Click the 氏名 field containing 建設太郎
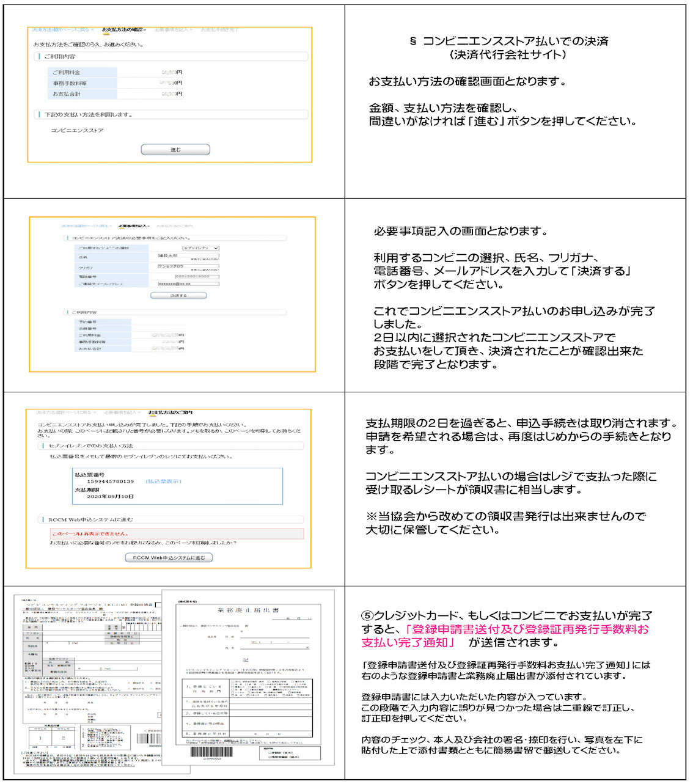This screenshot has height=784, width=693. pyautogui.click(x=188, y=257)
